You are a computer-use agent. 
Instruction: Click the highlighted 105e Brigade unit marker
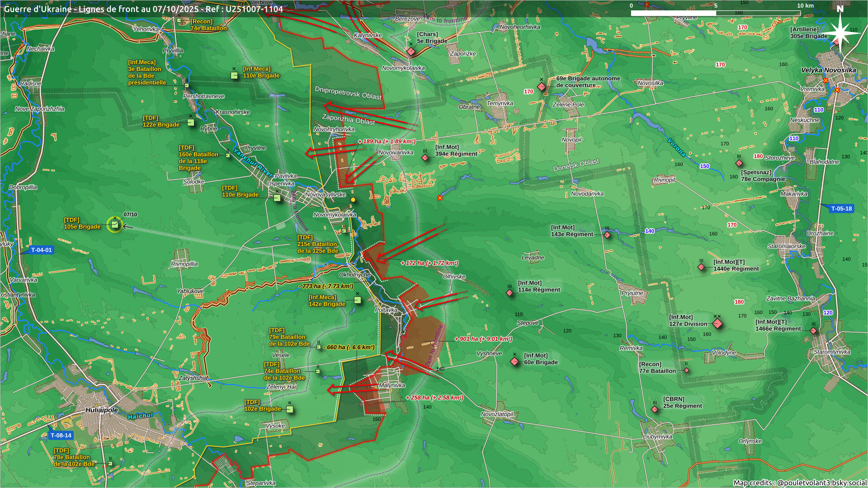(115, 224)
